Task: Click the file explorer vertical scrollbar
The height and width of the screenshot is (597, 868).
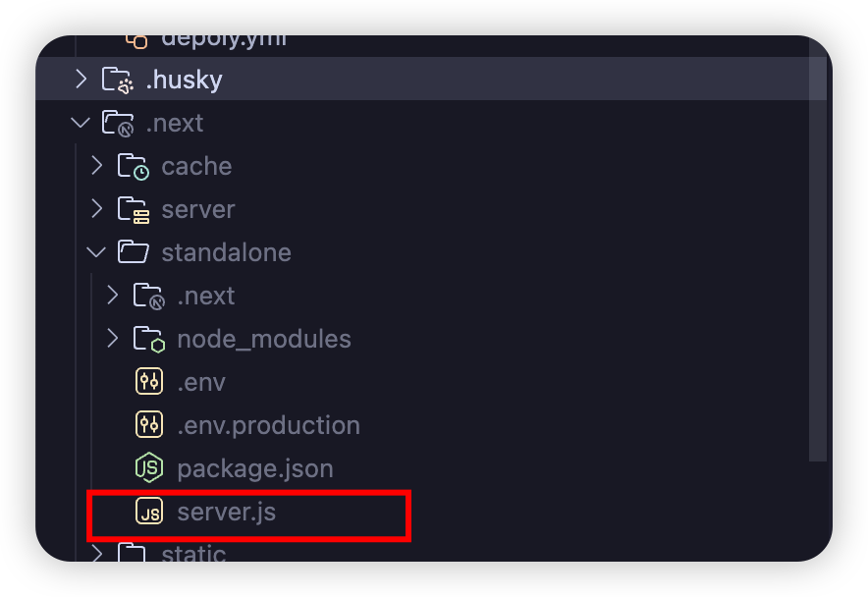Action: coord(818,249)
